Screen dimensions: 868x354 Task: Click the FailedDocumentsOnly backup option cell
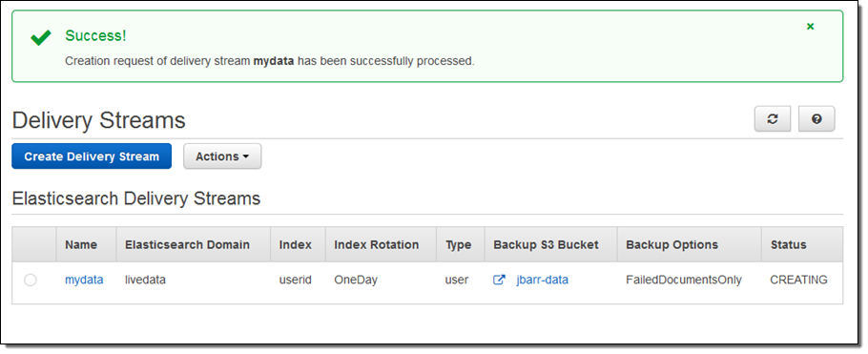point(683,280)
